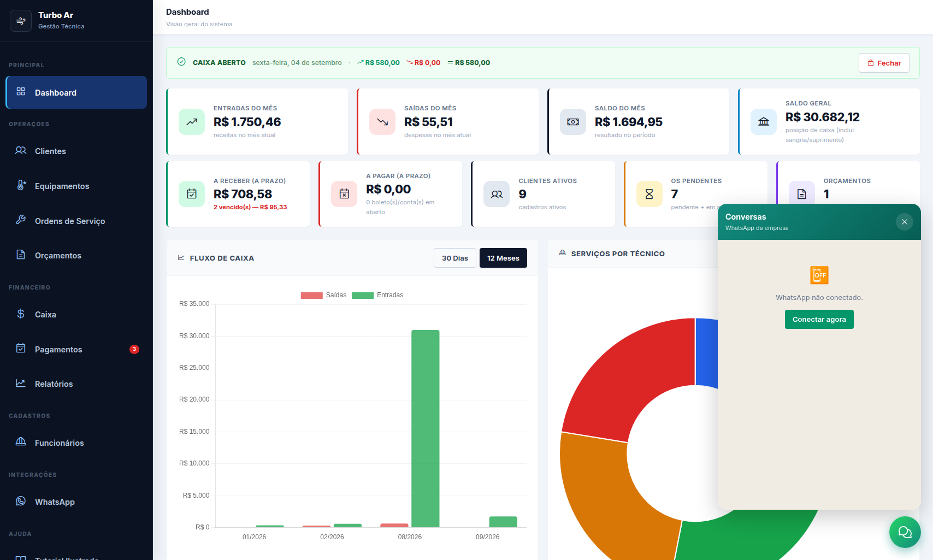The width and height of the screenshot is (933, 560).
Task: Click the R$ 30.682,12 saldo geral value
Action: pyautogui.click(x=823, y=117)
